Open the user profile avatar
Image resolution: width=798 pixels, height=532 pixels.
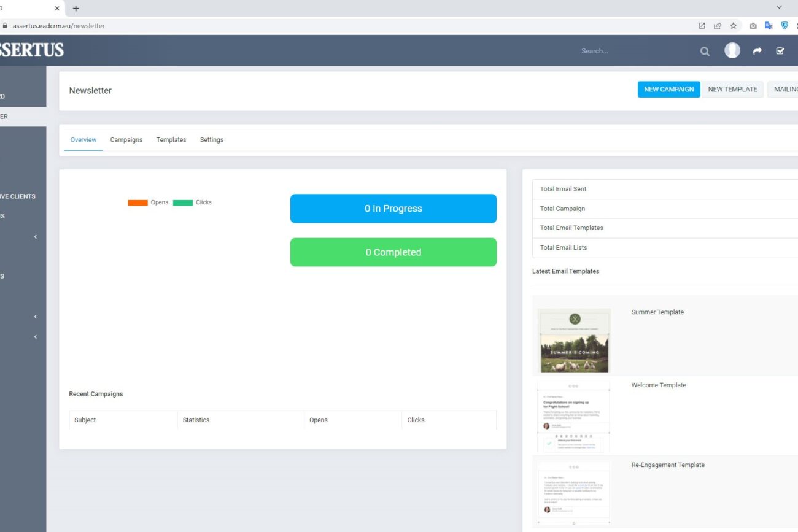[732, 51]
